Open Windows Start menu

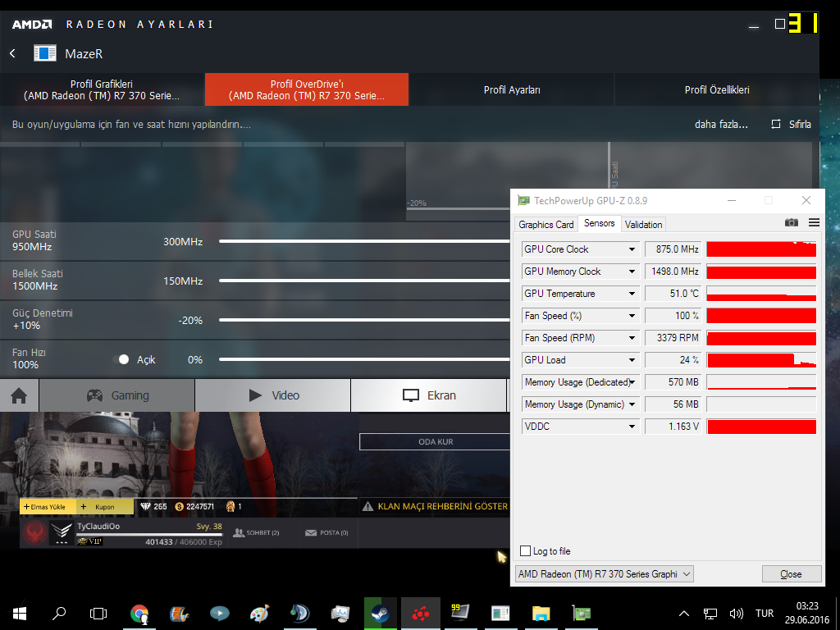click(x=20, y=614)
